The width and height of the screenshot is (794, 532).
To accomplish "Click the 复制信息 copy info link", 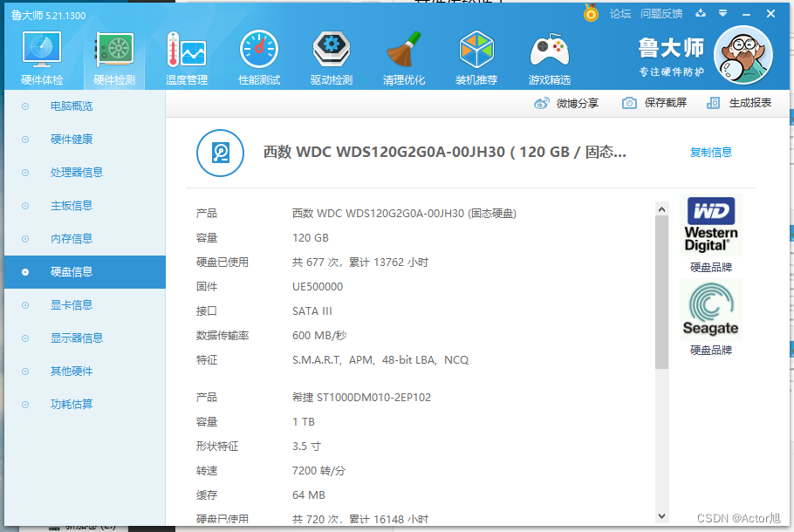I will coord(711,153).
